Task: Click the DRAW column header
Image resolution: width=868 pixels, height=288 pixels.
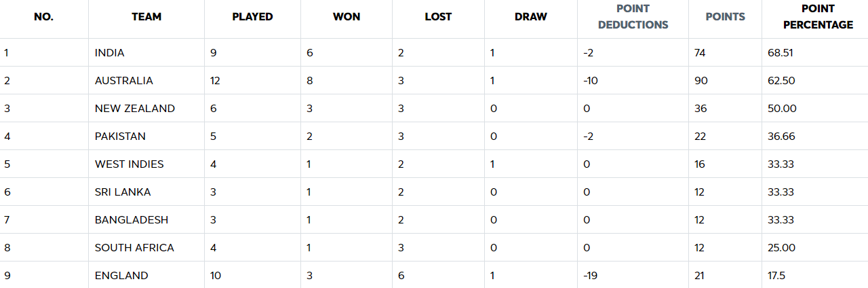Action: (531, 17)
